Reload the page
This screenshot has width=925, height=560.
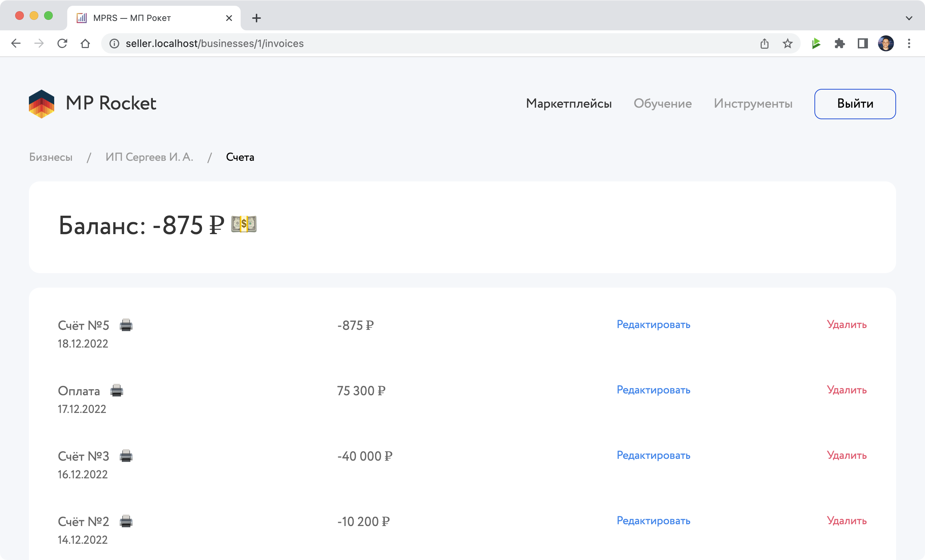point(62,44)
